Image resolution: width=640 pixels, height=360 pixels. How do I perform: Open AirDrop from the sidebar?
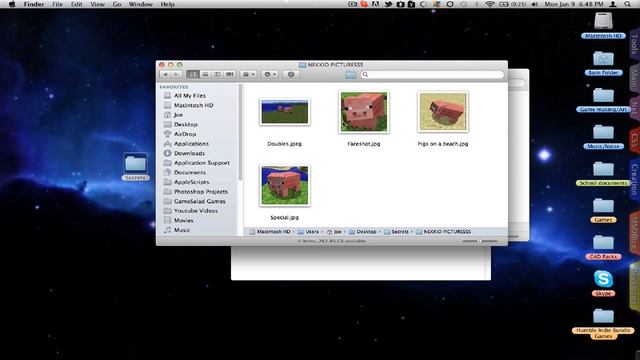tap(184, 134)
